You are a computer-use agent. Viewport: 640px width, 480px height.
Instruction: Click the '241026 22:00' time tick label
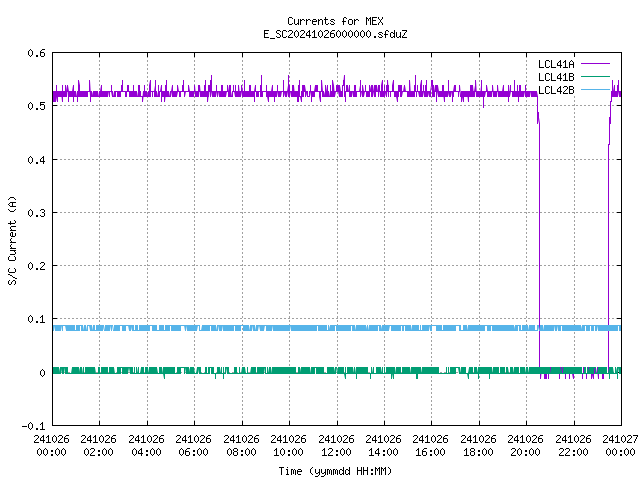click(x=573, y=446)
